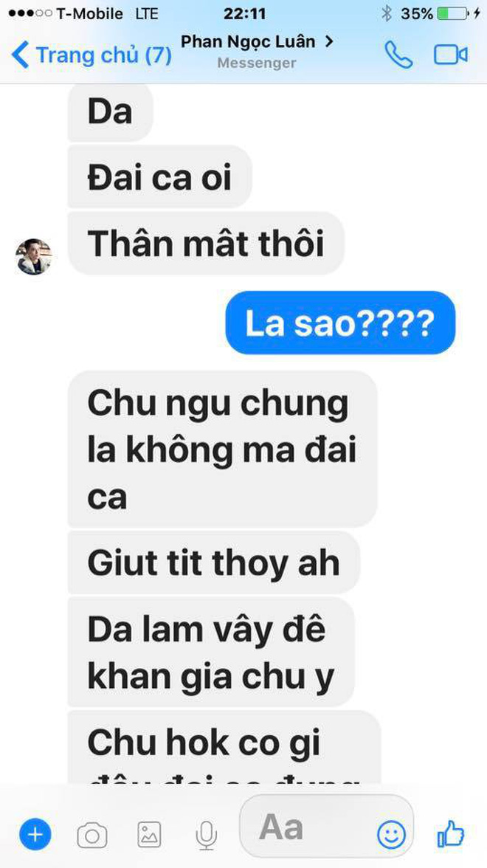The width and height of the screenshot is (487, 868).
Task: Tap the microphone to record voice
Action: (x=207, y=836)
